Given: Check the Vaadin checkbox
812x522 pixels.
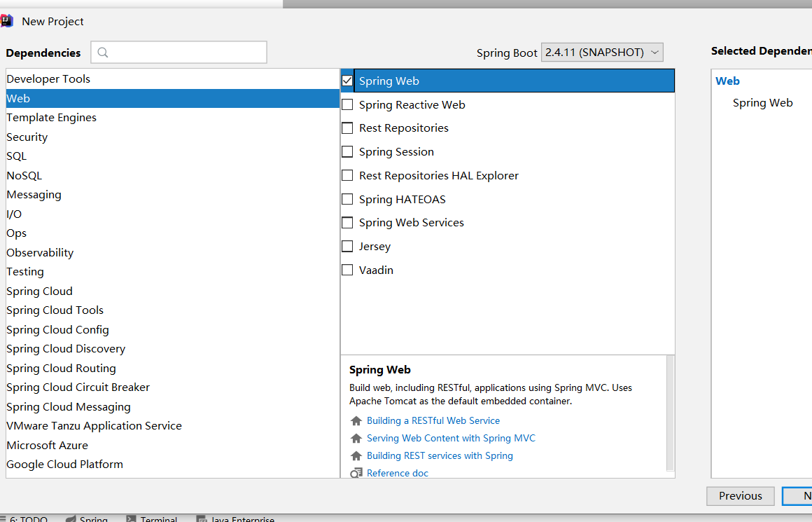Looking at the screenshot, I should click(347, 270).
